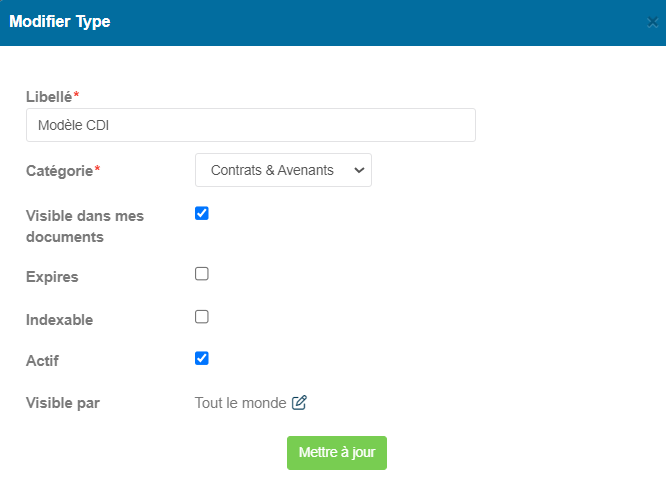Uncheck Visible dans mes documents checkbox
Screen dimensions: 666x492
(x=202, y=213)
